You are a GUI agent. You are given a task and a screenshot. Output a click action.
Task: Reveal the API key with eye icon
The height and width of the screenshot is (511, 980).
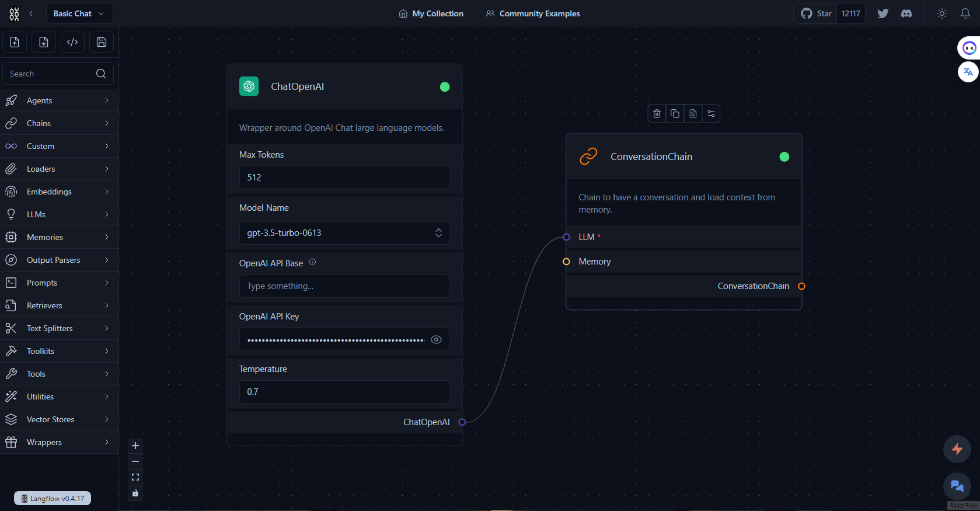(x=436, y=339)
